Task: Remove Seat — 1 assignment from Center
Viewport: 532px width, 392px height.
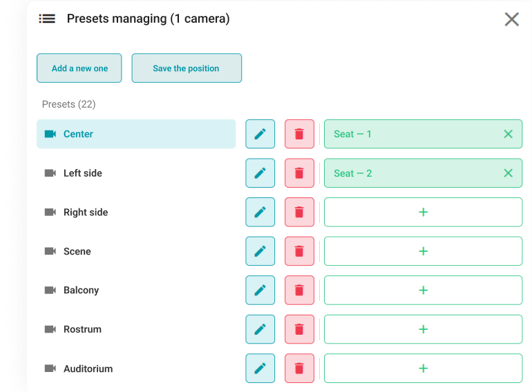Action: (x=509, y=134)
